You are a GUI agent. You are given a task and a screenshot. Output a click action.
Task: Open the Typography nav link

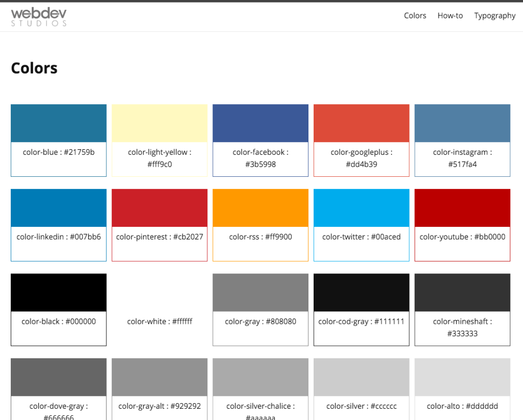click(494, 16)
